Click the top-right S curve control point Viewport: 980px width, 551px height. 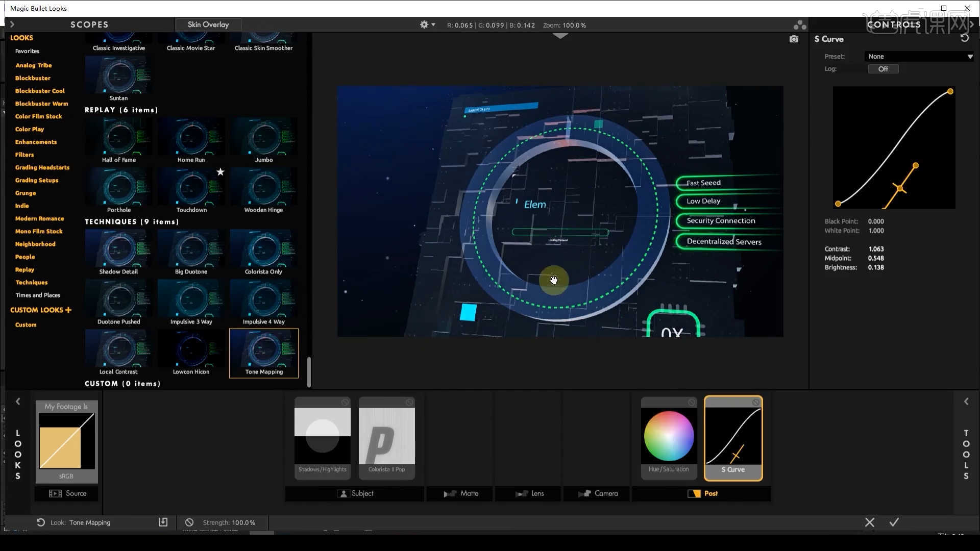coord(950,91)
